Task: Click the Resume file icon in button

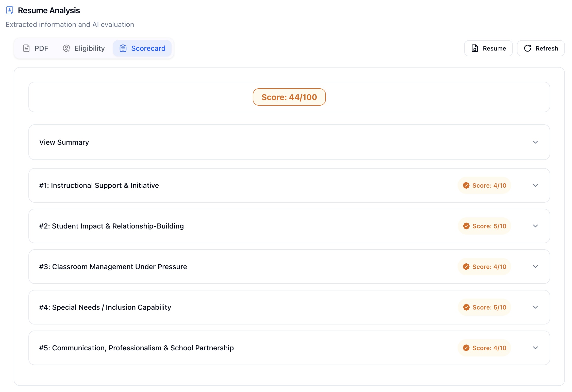Action: point(475,48)
